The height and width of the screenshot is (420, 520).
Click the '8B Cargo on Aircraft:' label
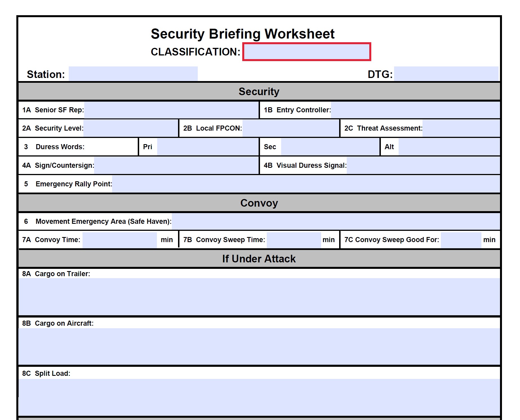point(58,323)
